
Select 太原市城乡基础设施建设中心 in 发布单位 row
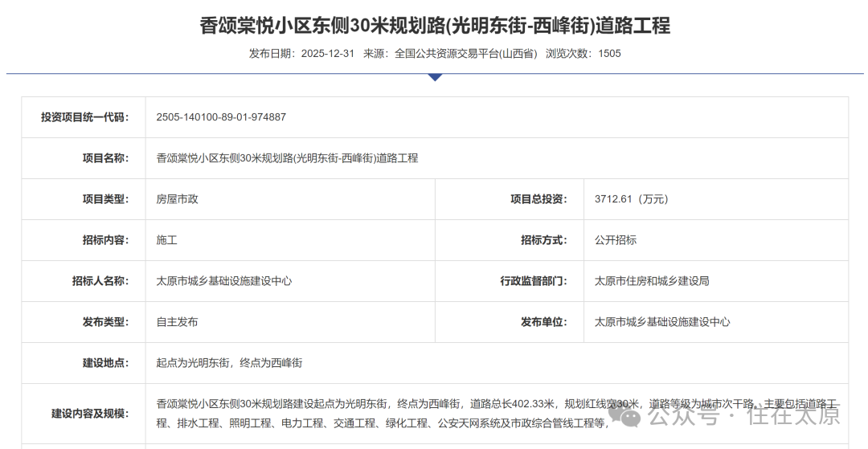pyautogui.click(x=662, y=322)
